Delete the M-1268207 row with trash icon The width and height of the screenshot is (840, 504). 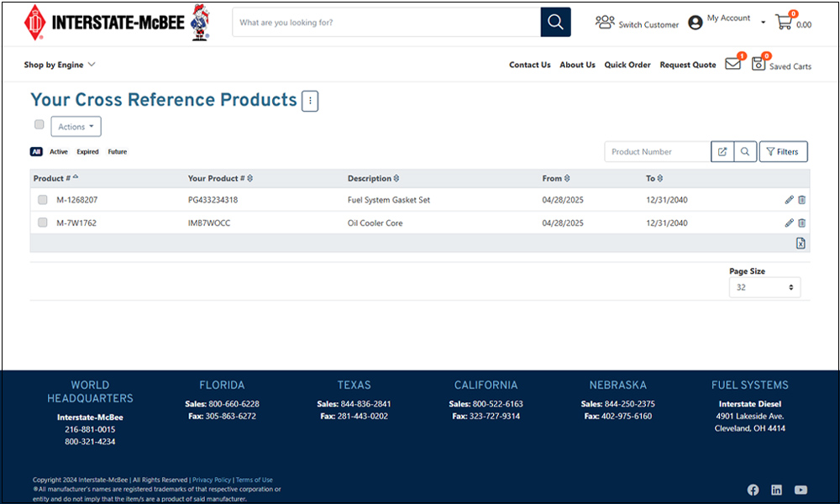802,200
